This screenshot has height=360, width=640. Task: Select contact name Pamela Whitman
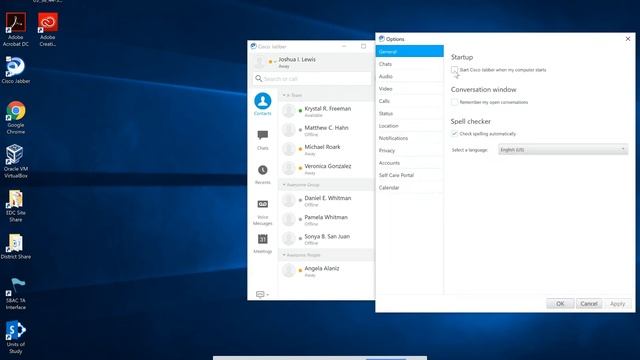pos(326,217)
